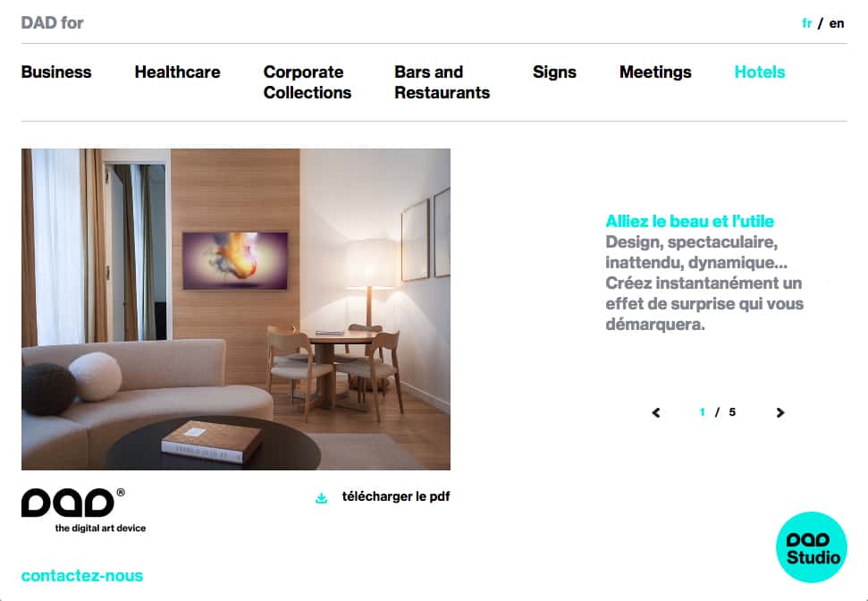Open the DAD Studio round badge
This screenshot has width=868, height=601.
tap(811, 547)
